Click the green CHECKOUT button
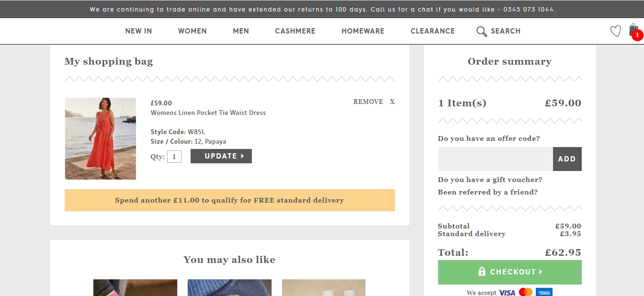Image resolution: width=644 pixels, height=296 pixels. (510, 272)
